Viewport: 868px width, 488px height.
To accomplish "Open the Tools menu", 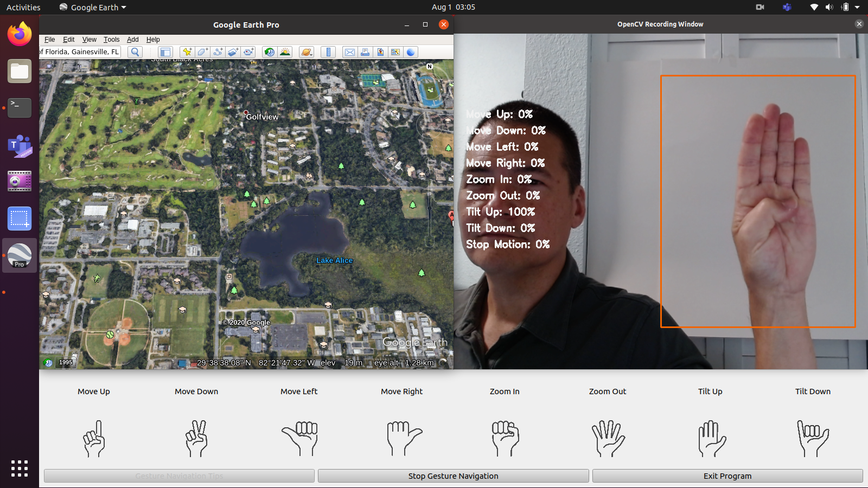I will pos(112,40).
